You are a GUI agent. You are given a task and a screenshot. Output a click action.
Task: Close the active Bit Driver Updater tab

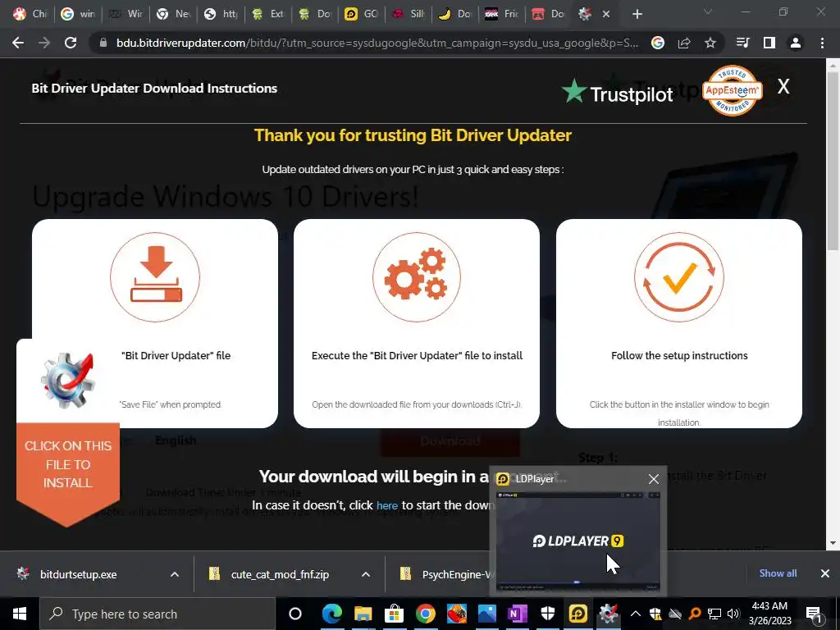[606, 15]
